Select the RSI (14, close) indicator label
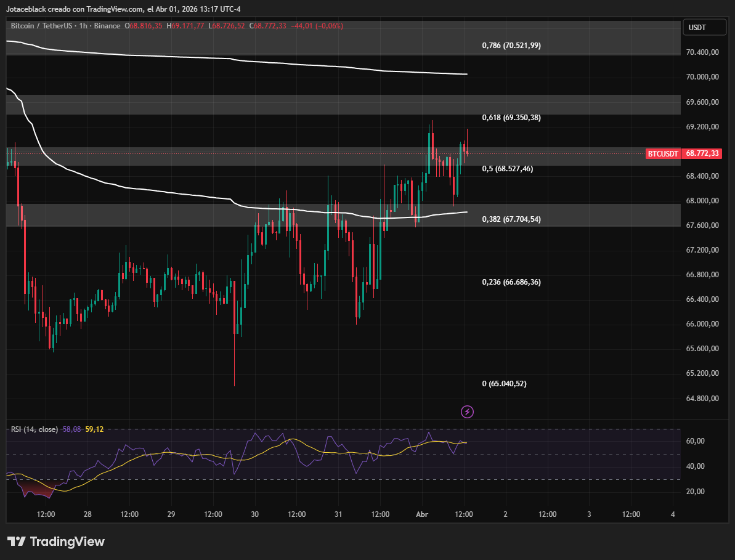Viewport: 735px width, 560px height. [35, 429]
